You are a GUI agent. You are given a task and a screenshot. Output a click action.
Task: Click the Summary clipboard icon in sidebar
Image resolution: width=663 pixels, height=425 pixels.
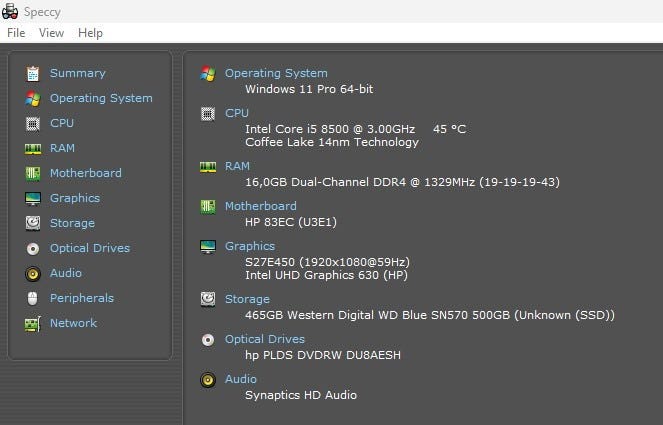(x=33, y=73)
